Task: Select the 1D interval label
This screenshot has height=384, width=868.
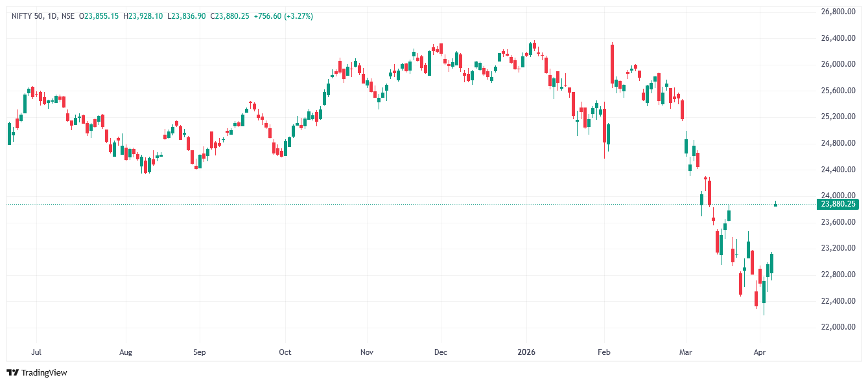Action: point(52,16)
